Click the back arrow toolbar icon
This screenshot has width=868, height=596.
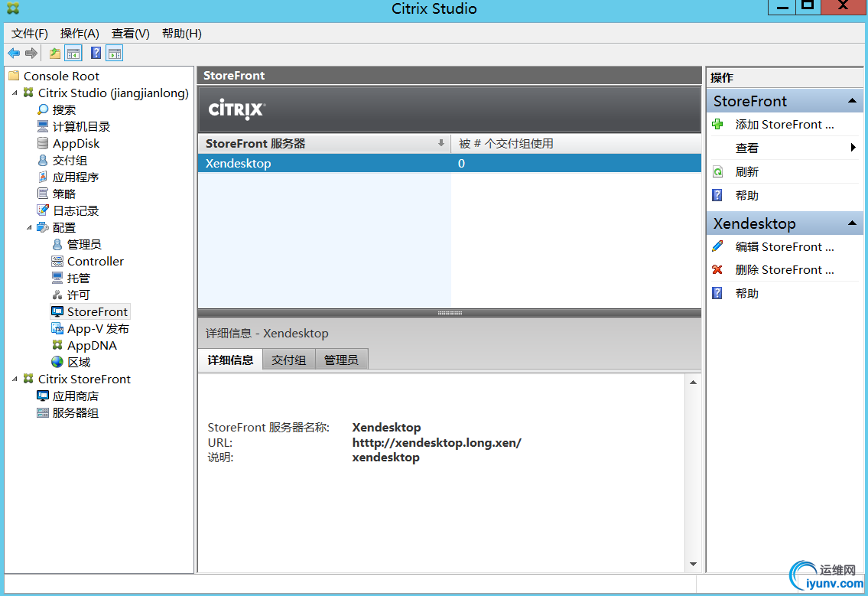[14, 54]
